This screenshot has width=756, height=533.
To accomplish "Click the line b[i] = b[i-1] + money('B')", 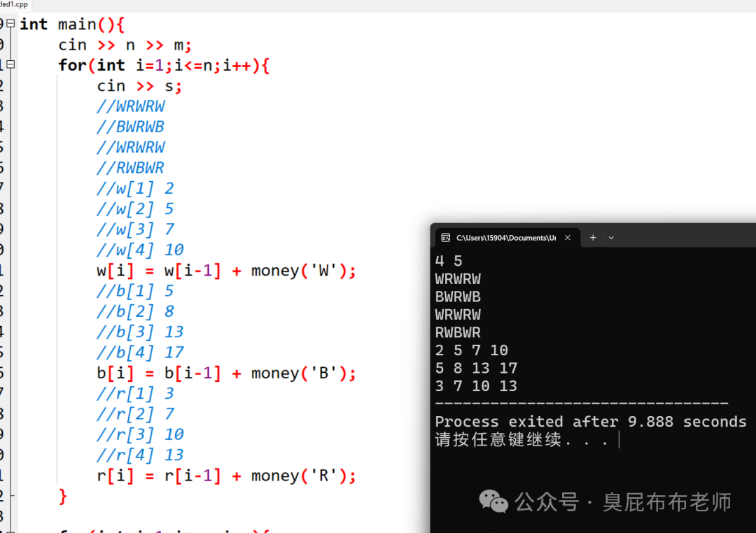I will (226, 374).
